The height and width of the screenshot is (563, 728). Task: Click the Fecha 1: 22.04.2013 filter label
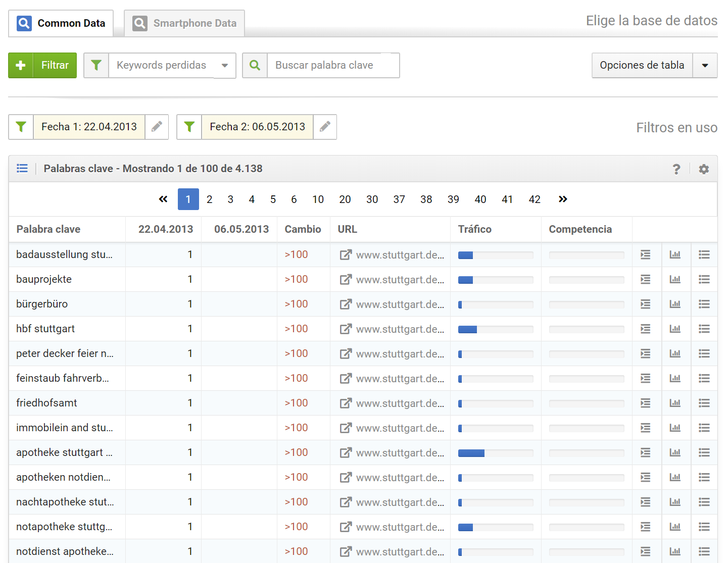[89, 127]
